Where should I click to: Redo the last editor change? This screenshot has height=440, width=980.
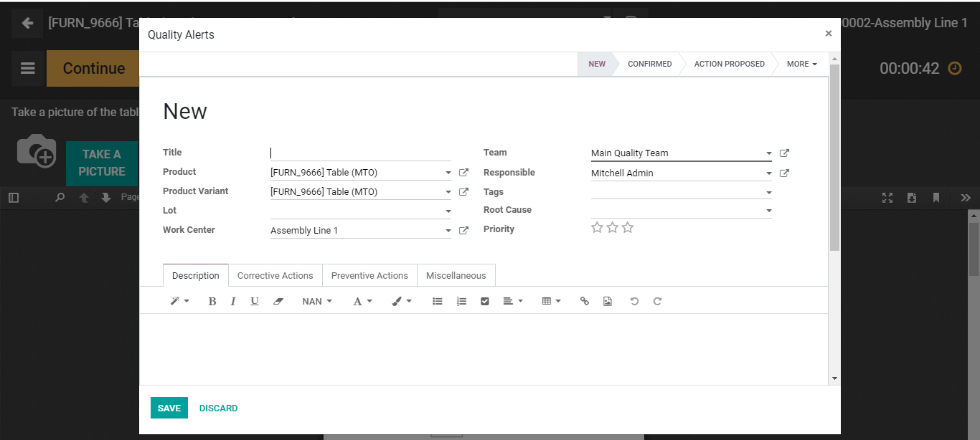click(x=657, y=302)
